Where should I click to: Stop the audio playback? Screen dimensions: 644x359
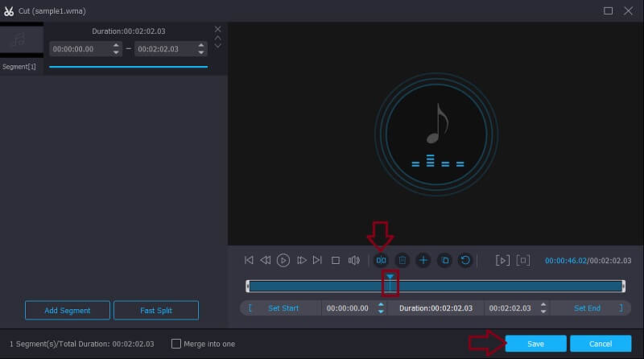[x=336, y=261]
